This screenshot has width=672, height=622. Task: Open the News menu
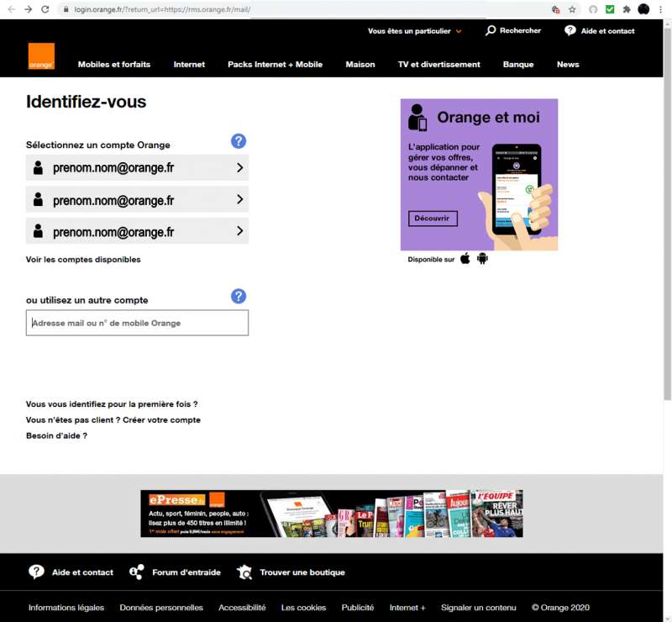coord(568,65)
